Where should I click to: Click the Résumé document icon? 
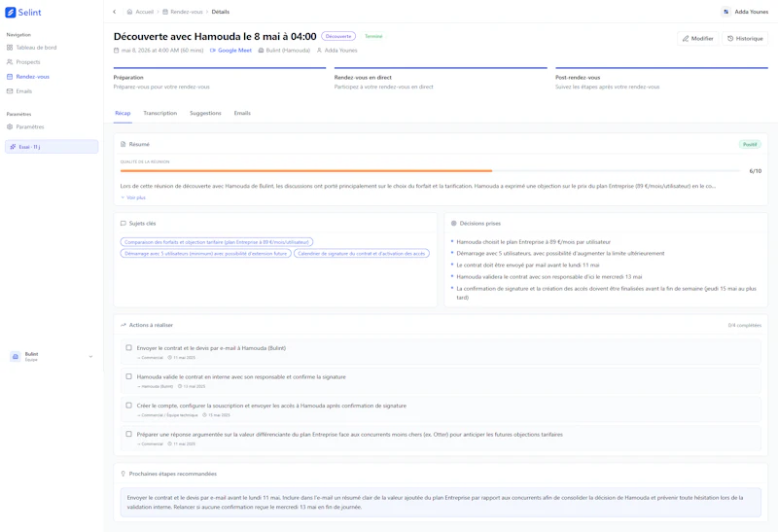pyautogui.click(x=124, y=144)
